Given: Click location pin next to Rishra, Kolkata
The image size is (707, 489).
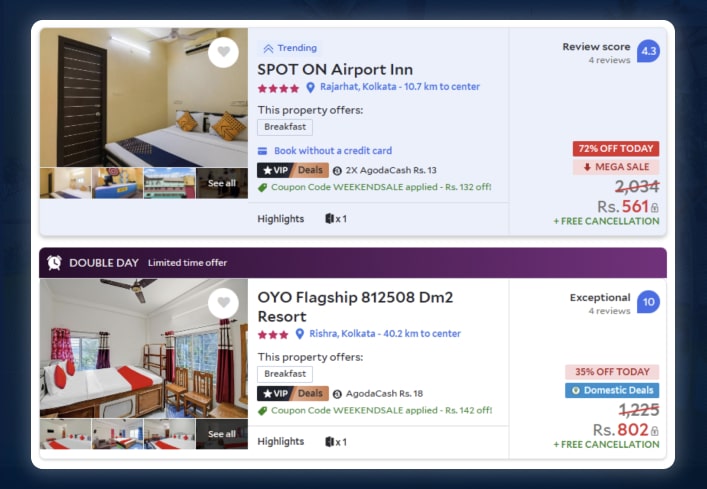Looking at the screenshot, I should (300, 334).
